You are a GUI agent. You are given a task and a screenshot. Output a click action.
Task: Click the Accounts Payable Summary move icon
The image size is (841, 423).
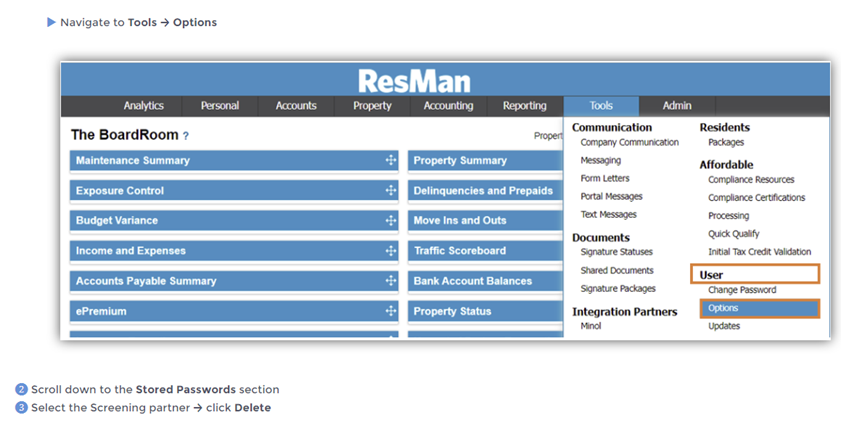coord(390,280)
